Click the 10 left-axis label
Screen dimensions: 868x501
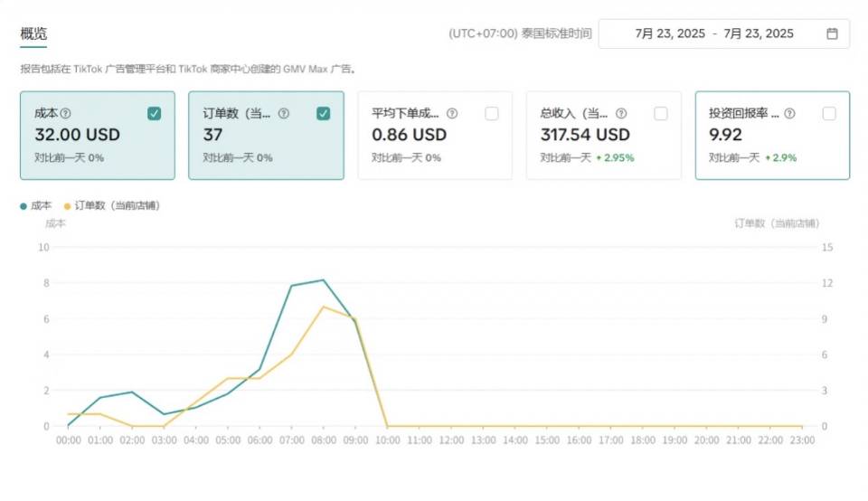click(43, 248)
